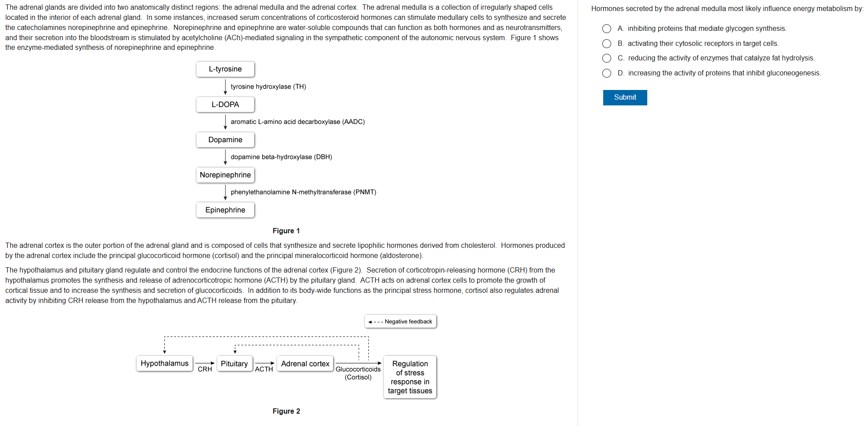Click answer text about cytosolic receptors
Viewport: 868px width, 426px height.
point(703,44)
